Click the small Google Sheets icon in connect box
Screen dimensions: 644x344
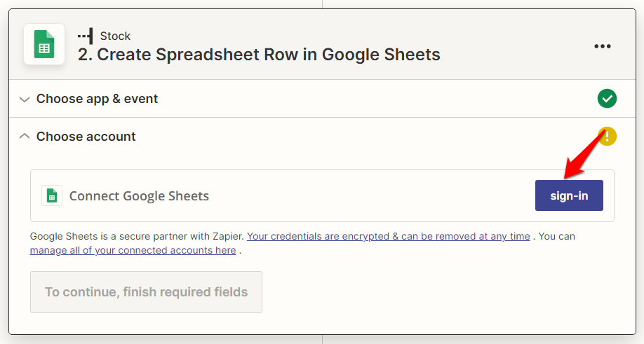(x=52, y=195)
